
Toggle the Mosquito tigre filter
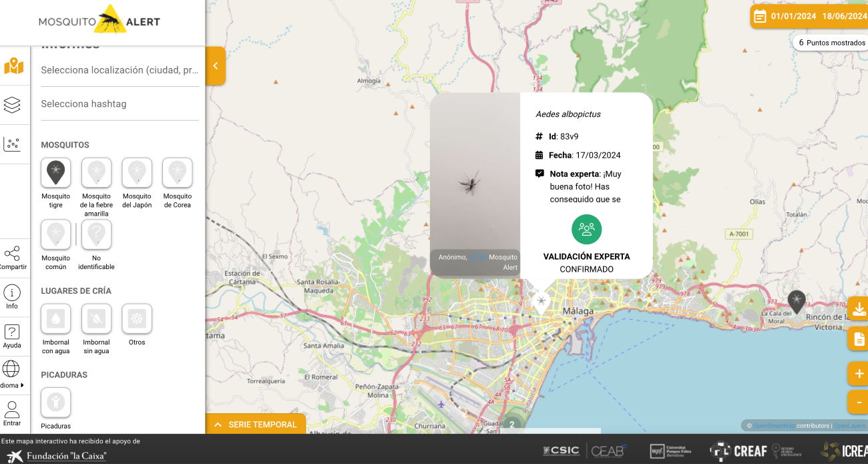[x=55, y=173]
